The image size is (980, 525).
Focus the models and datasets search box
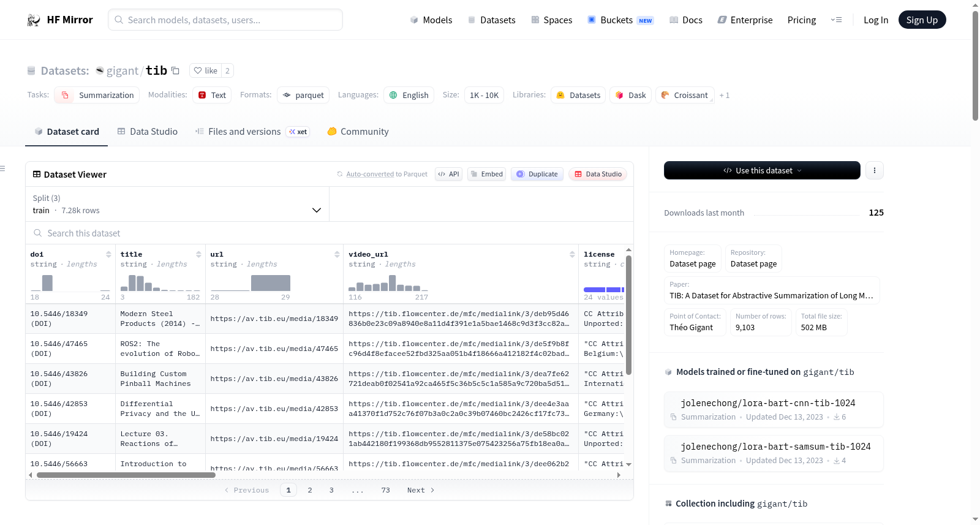point(225,20)
